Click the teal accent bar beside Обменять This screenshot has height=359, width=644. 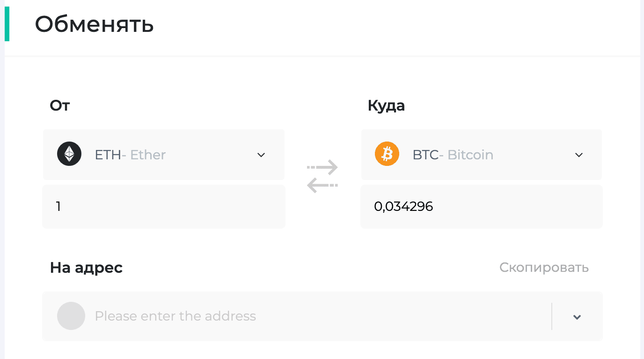tap(7, 24)
